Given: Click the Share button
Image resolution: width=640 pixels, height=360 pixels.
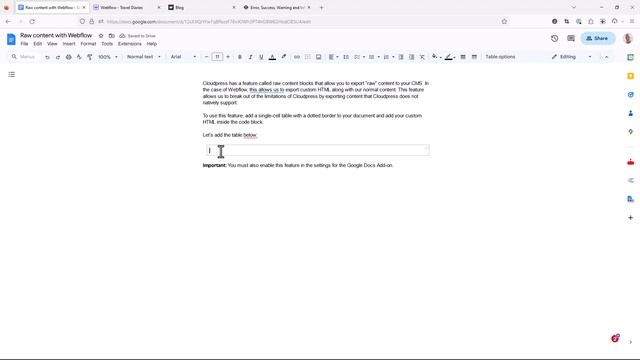Looking at the screenshot, I should [598, 38].
